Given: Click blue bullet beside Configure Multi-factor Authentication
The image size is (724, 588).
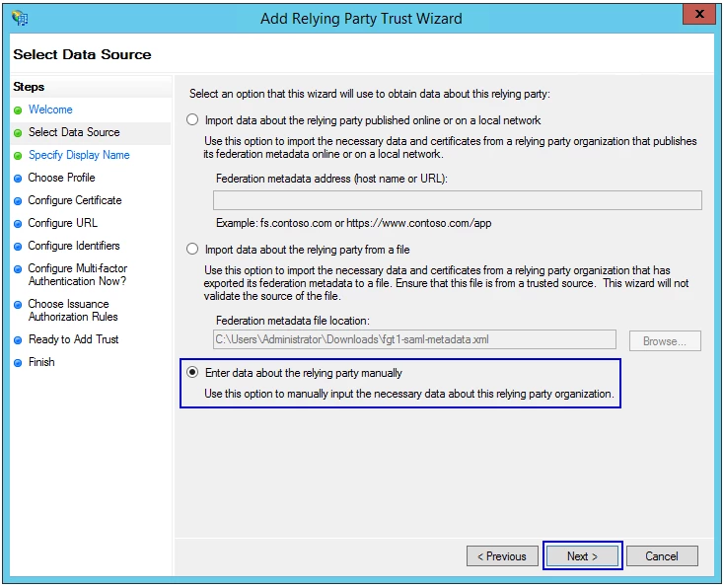Looking at the screenshot, I should [18, 268].
